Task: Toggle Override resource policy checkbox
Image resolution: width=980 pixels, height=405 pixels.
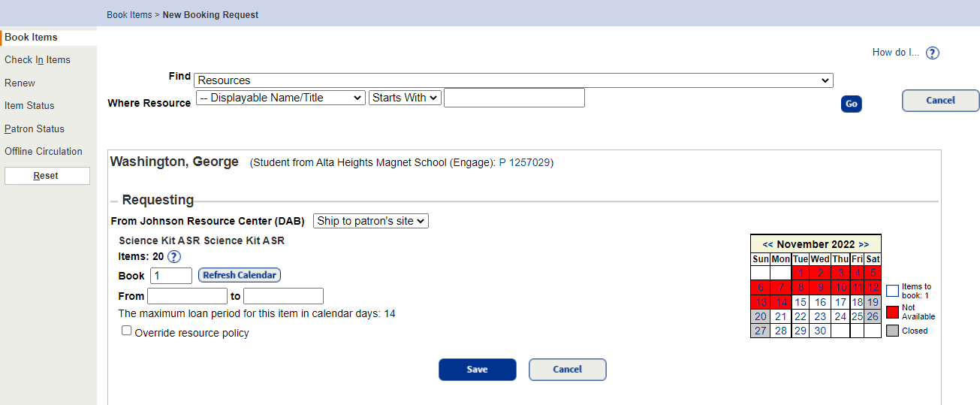Action: coord(127,331)
